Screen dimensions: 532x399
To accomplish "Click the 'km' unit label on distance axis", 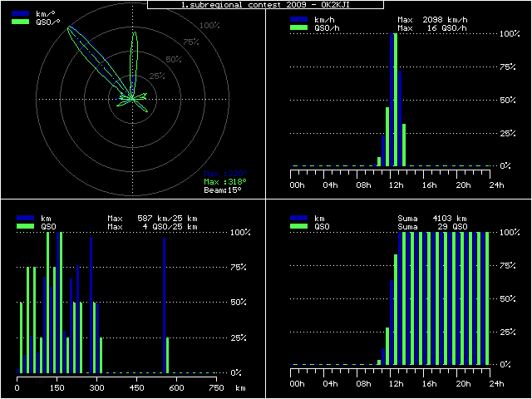I will 240,388.
